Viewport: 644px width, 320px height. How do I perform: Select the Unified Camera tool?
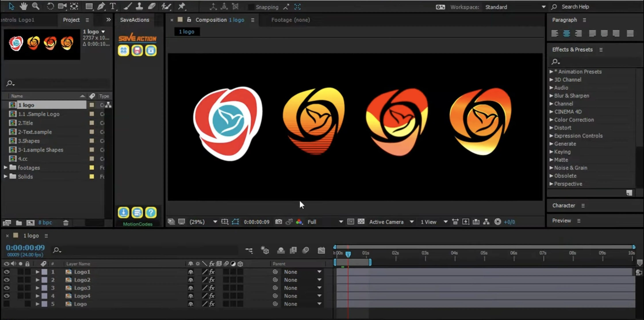tap(62, 6)
